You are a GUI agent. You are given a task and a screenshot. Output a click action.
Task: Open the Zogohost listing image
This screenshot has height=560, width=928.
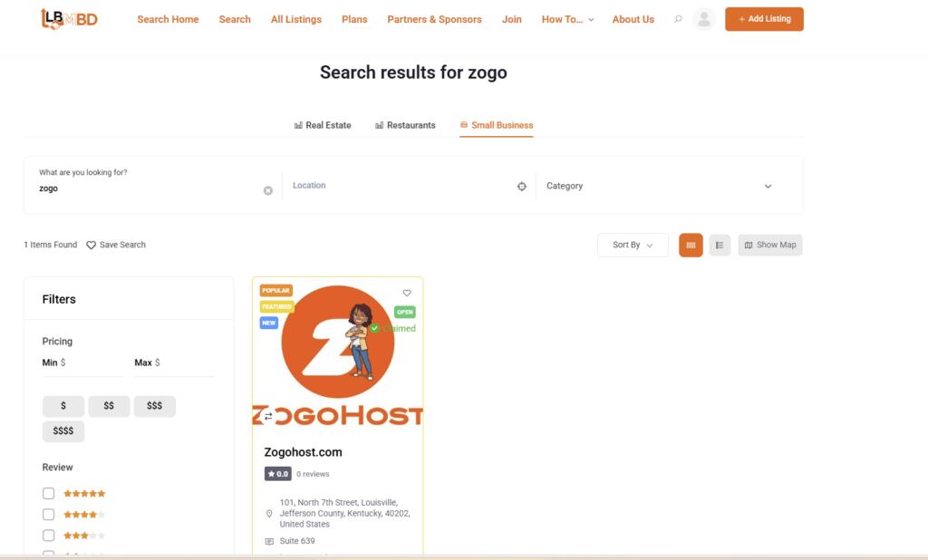coord(338,354)
